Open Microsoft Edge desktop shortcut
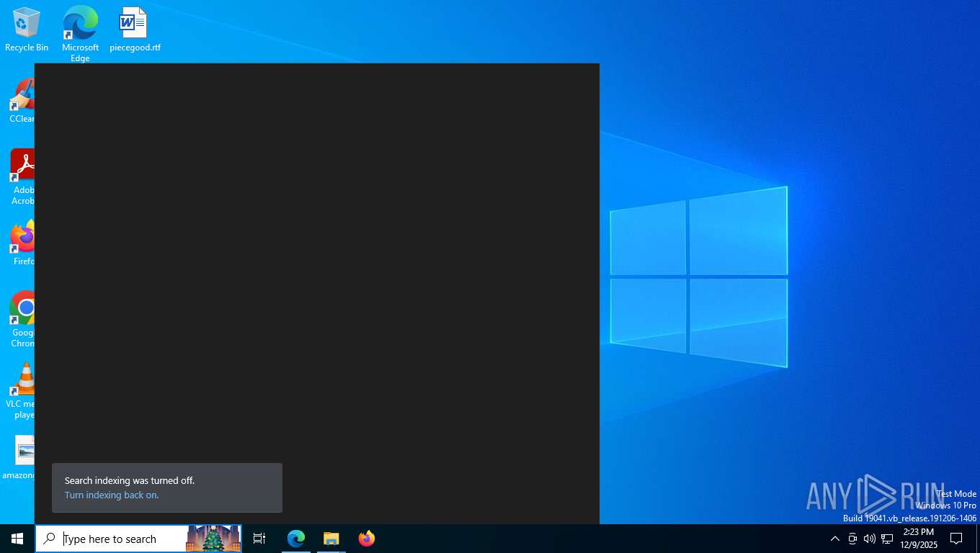Screen dimensions: 980x553 point(80,33)
